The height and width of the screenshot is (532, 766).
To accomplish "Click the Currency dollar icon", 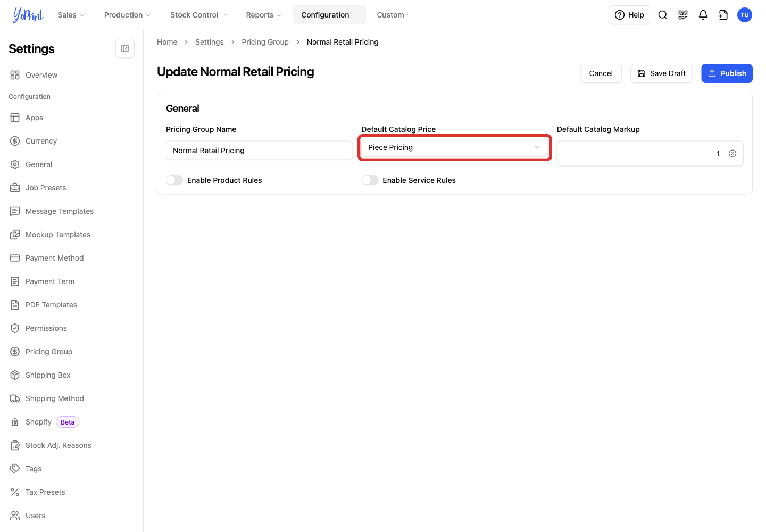I will coord(15,141).
